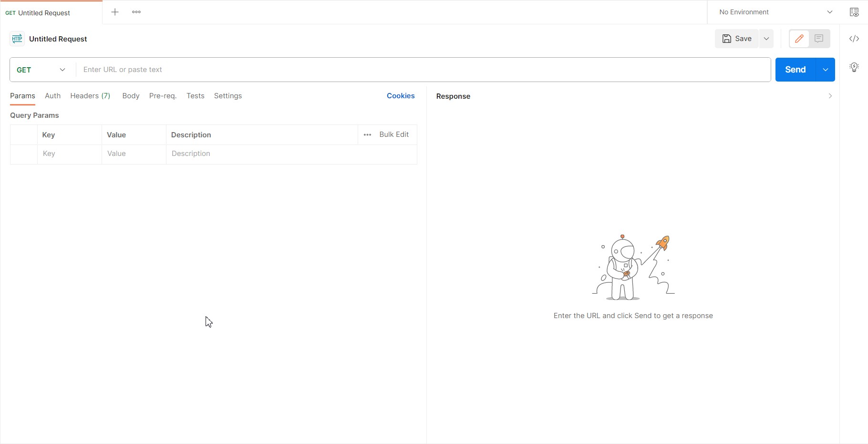
Task: Open the Postbot lightbulb assistant
Action: [853, 67]
